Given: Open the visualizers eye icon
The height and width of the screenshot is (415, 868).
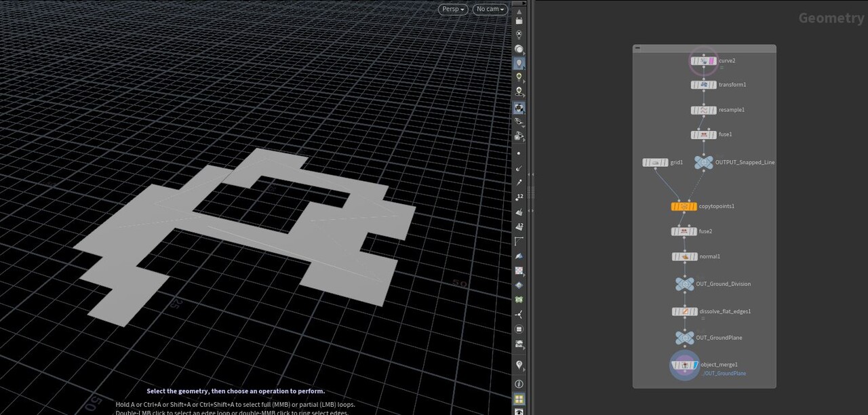Looking at the screenshot, I should click(x=519, y=122).
